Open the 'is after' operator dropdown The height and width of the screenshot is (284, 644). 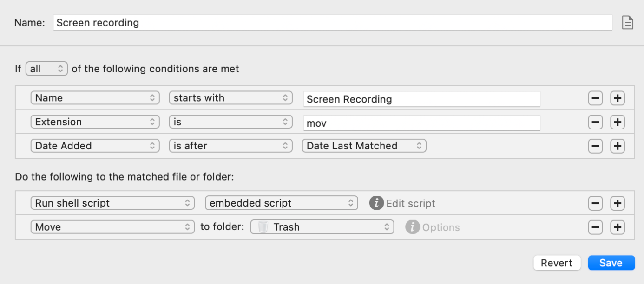click(230, 146)
